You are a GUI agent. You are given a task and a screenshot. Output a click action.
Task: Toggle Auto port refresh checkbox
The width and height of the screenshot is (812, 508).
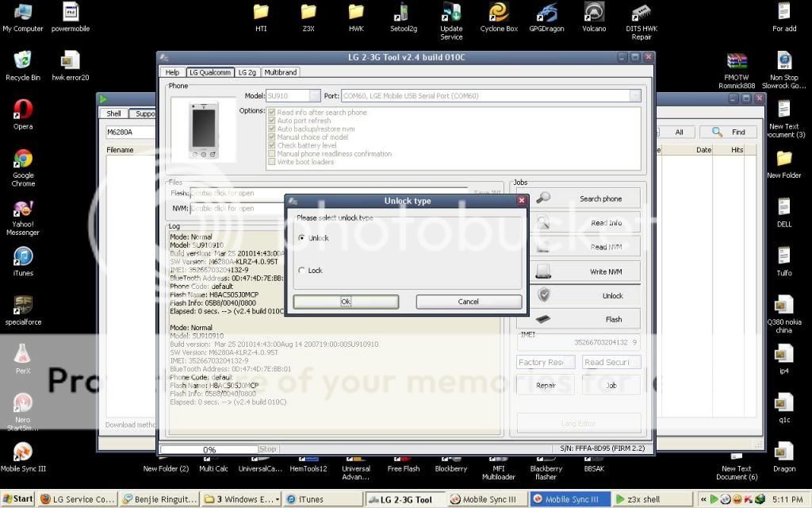tap(272, 121)
